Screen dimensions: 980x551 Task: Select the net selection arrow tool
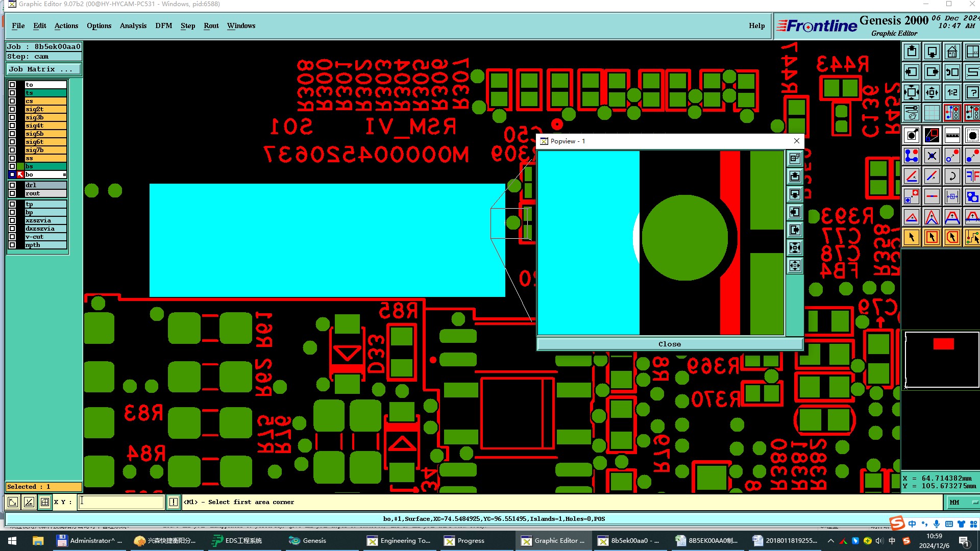click(972, 237)
